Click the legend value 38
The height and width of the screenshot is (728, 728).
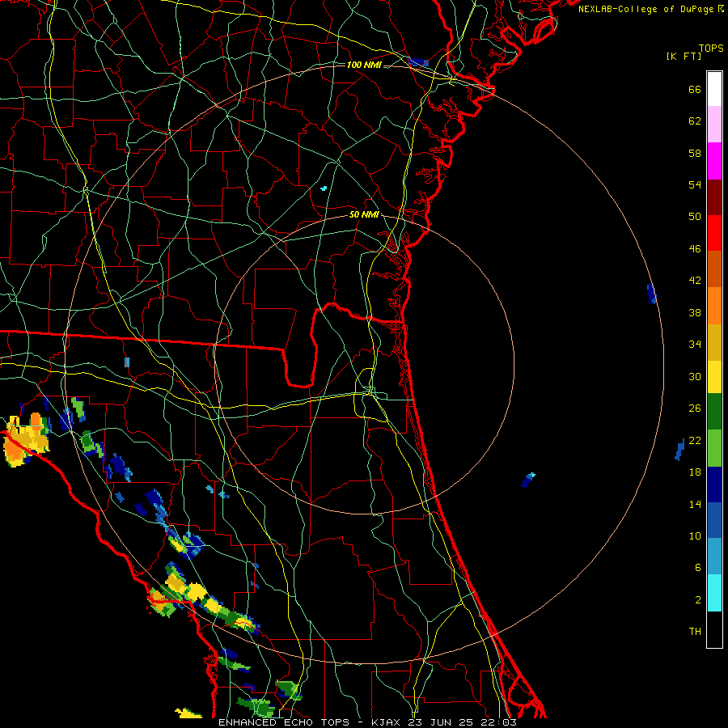(695, 312)
